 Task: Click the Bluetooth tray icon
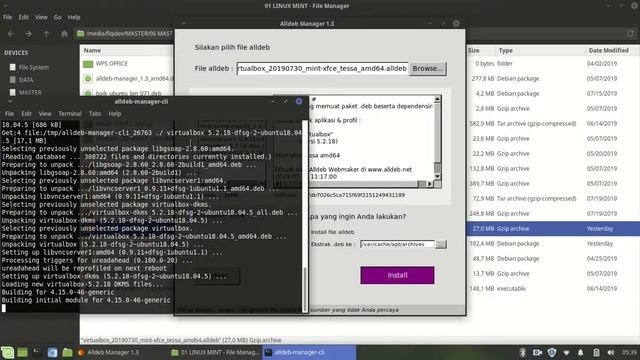click(522, 352)
